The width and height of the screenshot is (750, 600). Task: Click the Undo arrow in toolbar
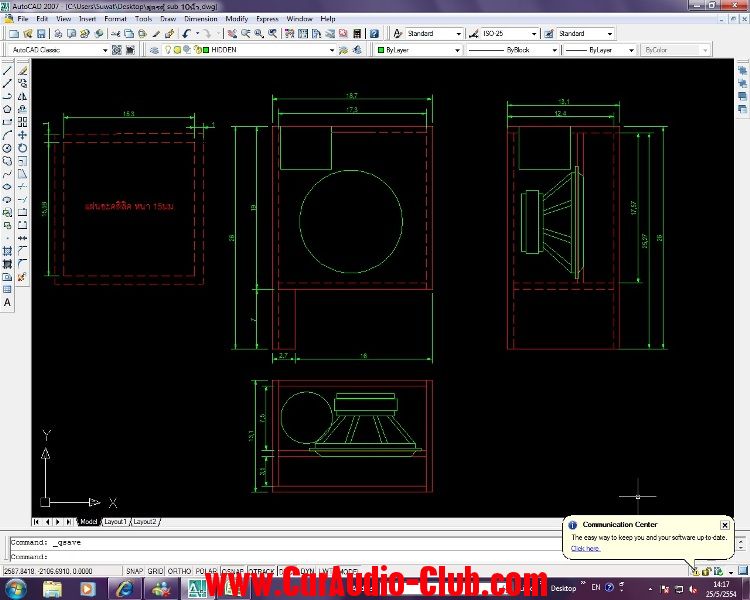point(187,34)
